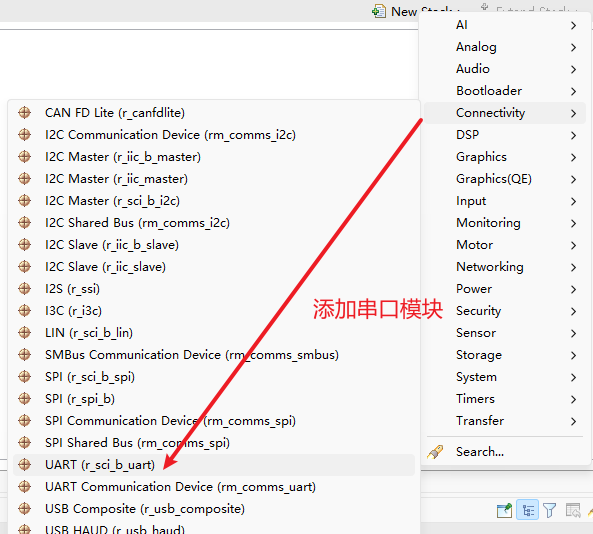Select CAN FD Lite (r_canfdlite)
Image resolution: width=593 pixels, height=534 pixels.
(x=115, y=113)
